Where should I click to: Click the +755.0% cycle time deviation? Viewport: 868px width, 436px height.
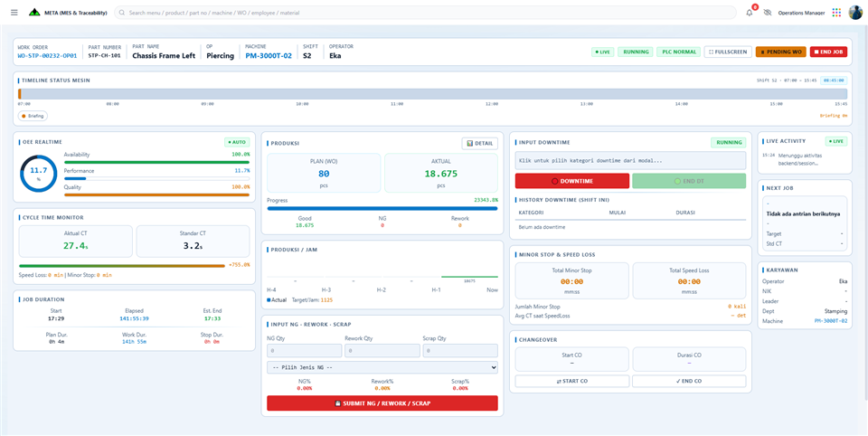239,265
